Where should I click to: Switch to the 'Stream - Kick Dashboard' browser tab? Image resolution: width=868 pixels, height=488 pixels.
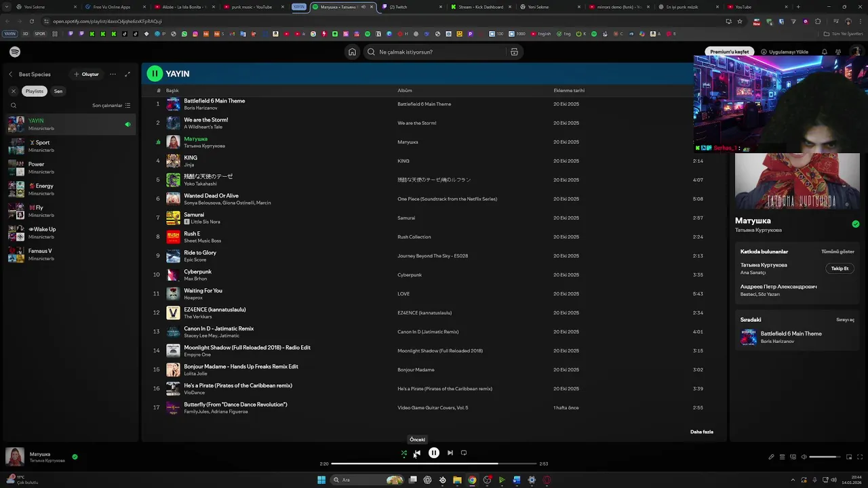479,7
